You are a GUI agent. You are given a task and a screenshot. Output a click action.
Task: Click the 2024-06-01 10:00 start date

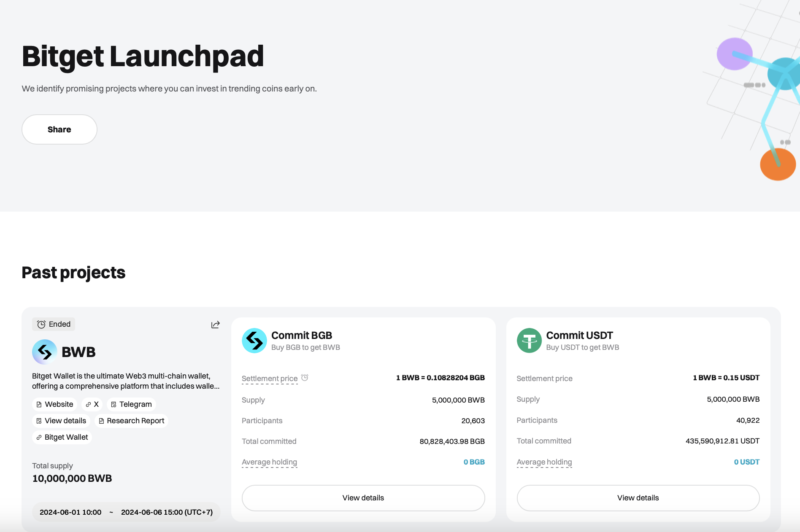click(x=70, y=512)
